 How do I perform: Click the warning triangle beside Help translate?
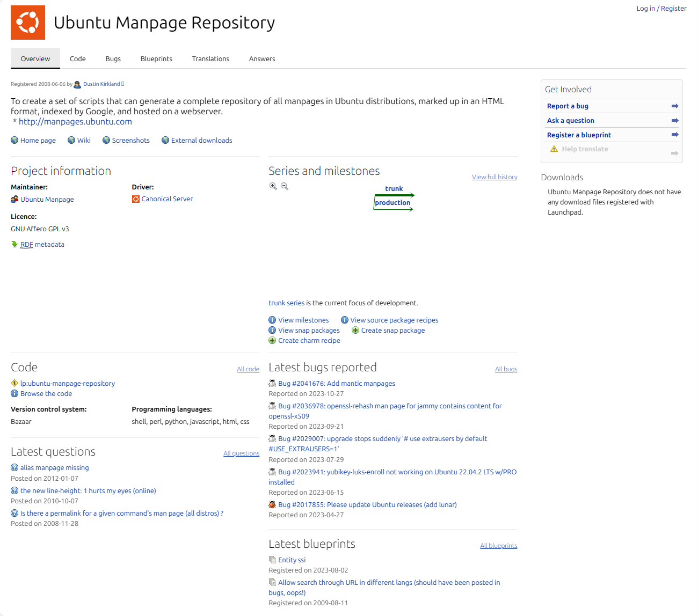(554, 149)
